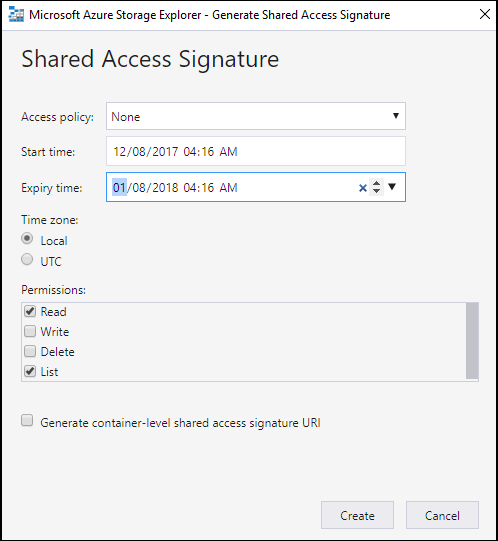
Task: Enable the Write permission checkbox
Action: [30, 331]
